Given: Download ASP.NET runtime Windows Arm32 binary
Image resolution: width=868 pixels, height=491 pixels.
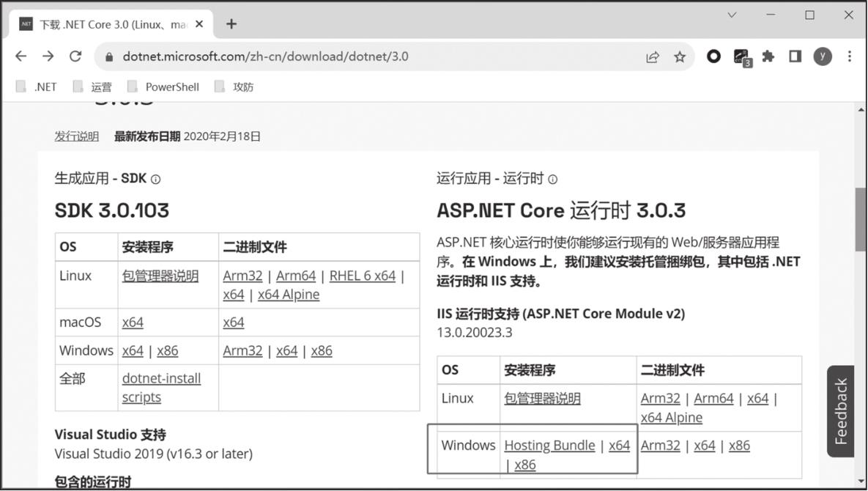Looking at the screenshot, I should pos(661,445).
